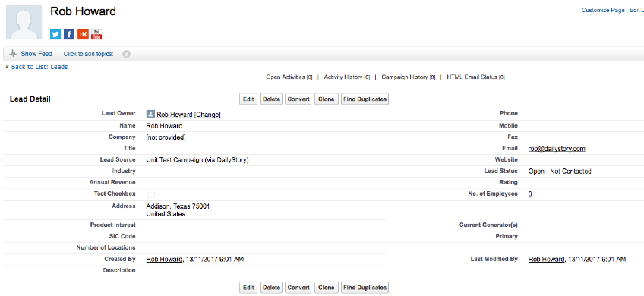Jump to HTML Email Status section
Image resolution: width=644 pixels, height=296 pixels.
tap(475, 77)
